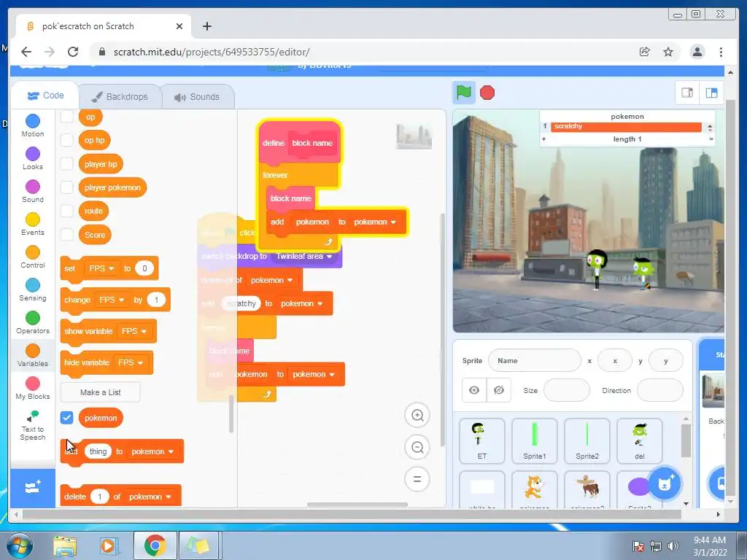Click the 'player pokemon' variable block

click(112, 187)
